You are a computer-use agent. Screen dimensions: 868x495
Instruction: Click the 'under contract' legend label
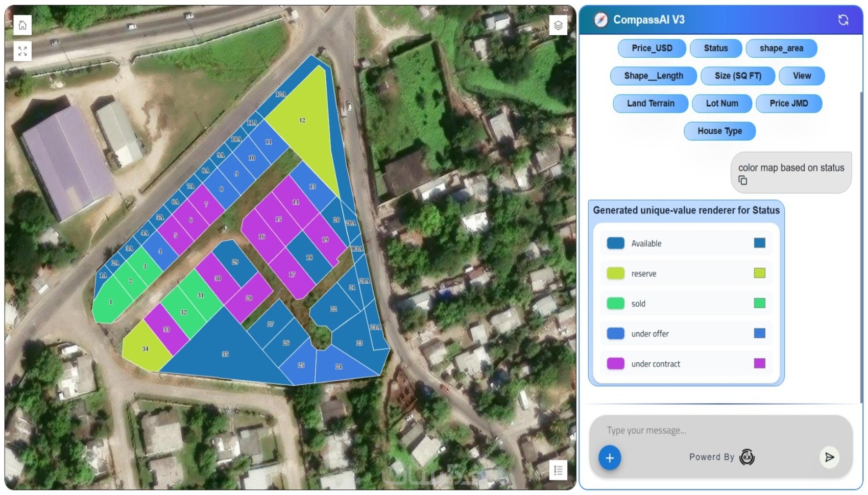pyautogui.click(x=656, y=364)
